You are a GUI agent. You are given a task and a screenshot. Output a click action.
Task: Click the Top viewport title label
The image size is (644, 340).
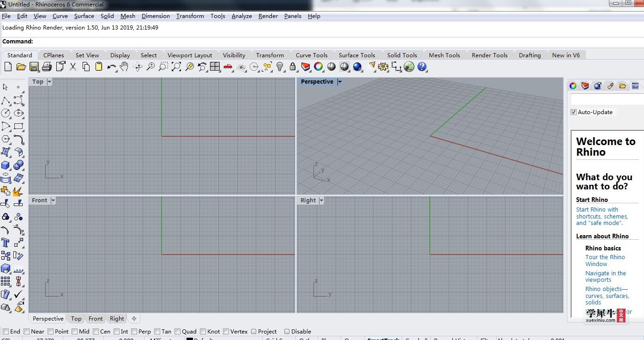[38, 82]
